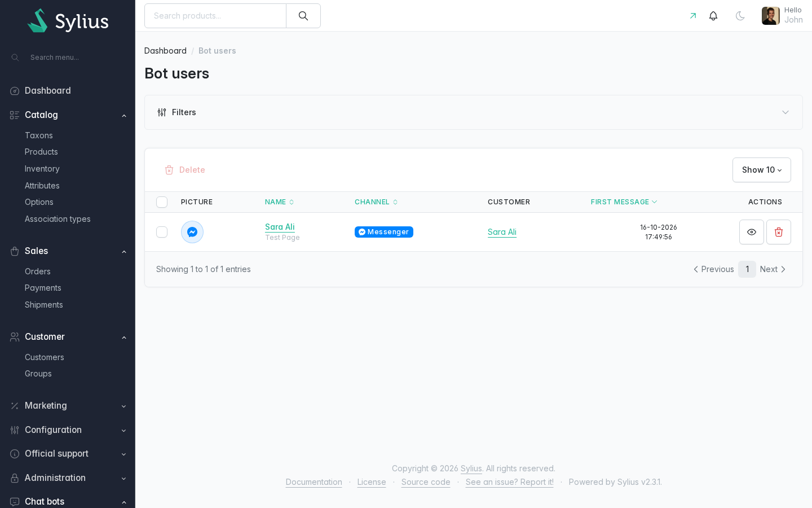Click the Filters sliders icon

point(162,112)
